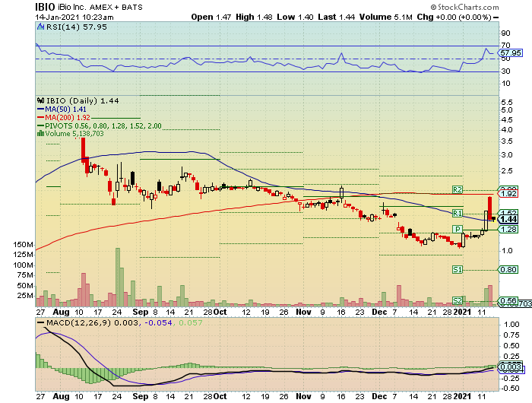Click the Chg +0.00 (+0.00%) value
The height and width of the screenshot is (403, 532).
454,17
